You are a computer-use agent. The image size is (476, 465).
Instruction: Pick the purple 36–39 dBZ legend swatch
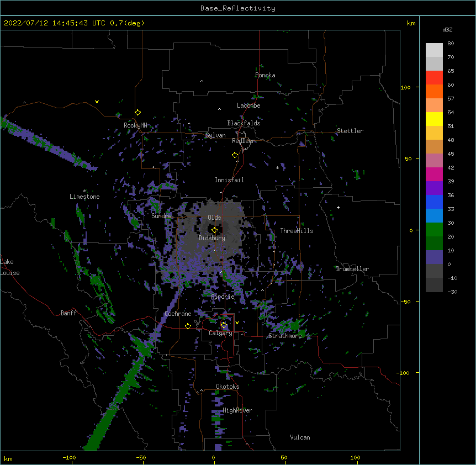(434, 188)
